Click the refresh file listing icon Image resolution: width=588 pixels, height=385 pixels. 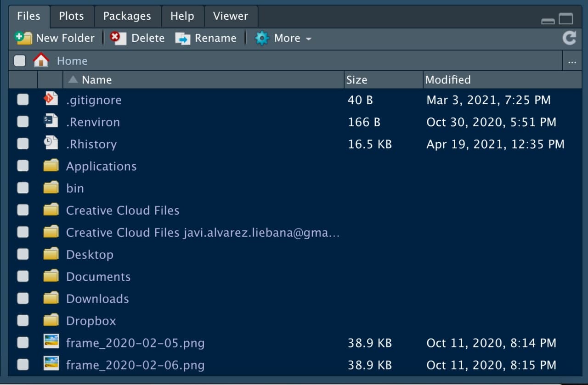(569, 38)
